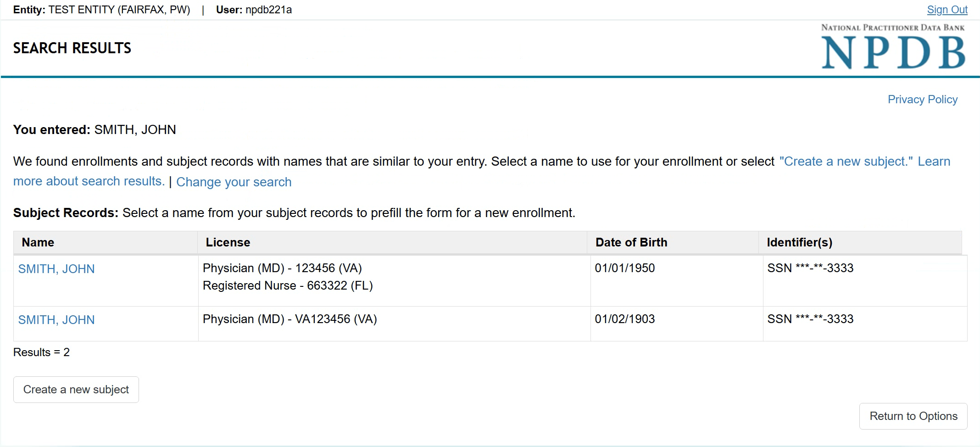Sign out of the NPDB session
Image resolution: width=980 pixels, height=447 pixels.
point(947,10)
